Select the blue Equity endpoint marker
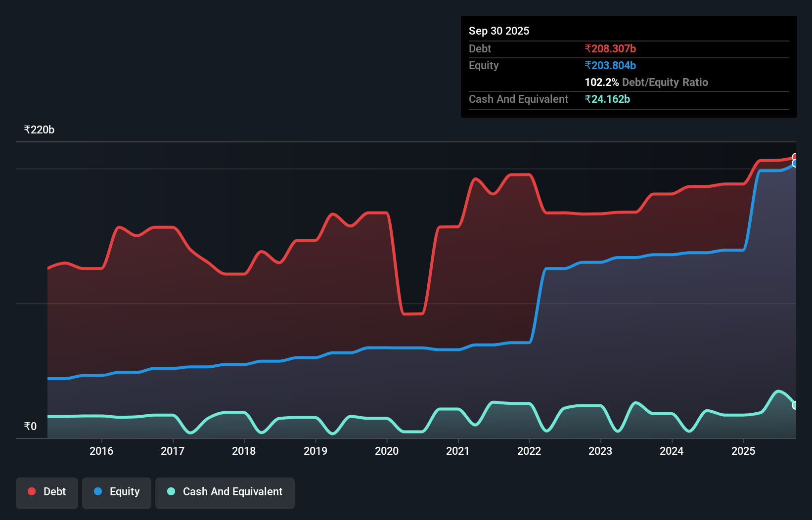 click(x=795, y=164)
